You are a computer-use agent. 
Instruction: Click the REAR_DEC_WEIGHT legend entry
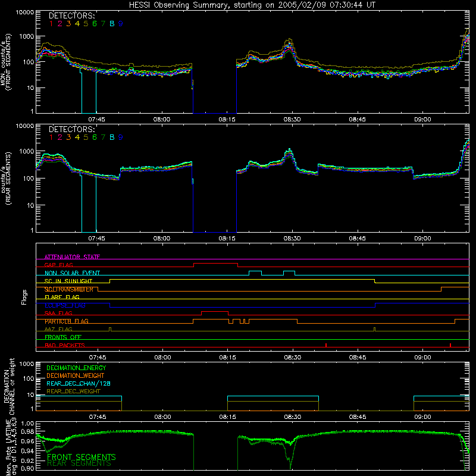(x=73, y=392)
